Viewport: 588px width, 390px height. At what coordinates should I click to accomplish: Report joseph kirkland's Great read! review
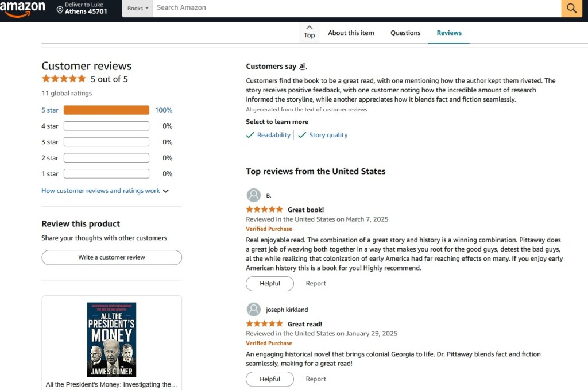point(316,379)
